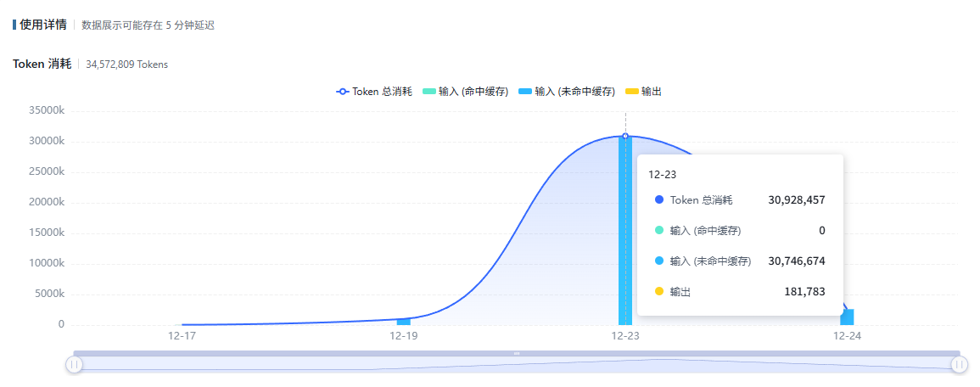Toggle the 输入 (未命中缓存) legend series
The width and height of the screenshot is (980, 387).
click(566, 92)
